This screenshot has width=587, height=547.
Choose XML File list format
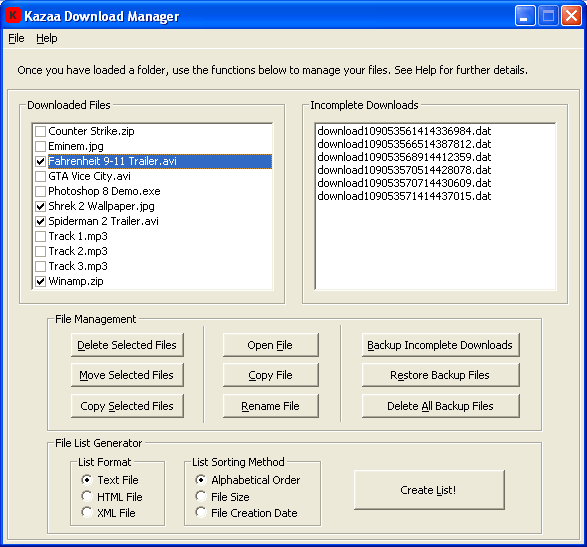click(x=87, y=513)
